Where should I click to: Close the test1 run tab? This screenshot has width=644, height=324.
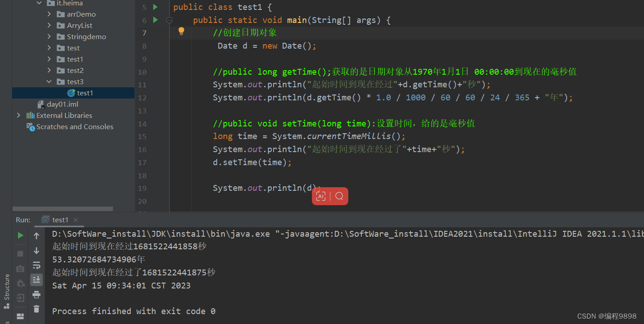[75, 220]
